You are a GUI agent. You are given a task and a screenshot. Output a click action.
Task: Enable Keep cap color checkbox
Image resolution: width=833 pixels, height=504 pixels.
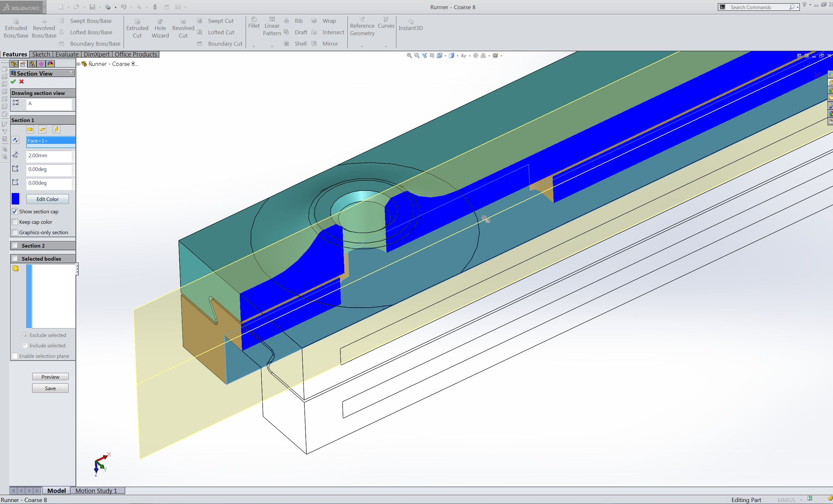pyautogui.click(x=14, y=221)
